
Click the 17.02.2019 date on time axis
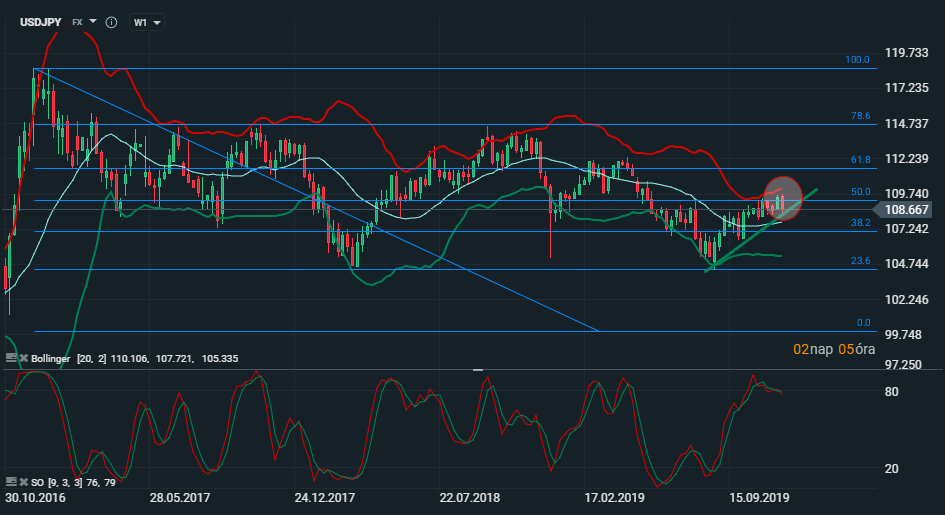click(x=614, y=497)
